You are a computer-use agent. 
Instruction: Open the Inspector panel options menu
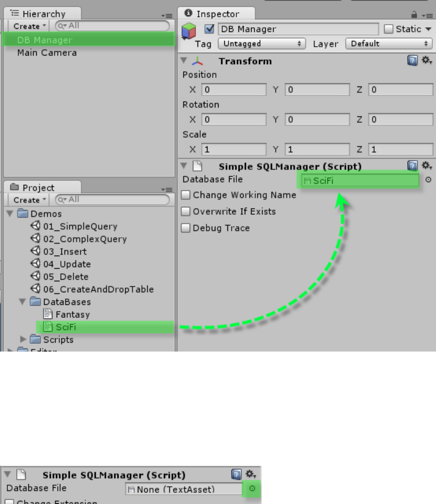pyautogui.click(x=427, y=15)
